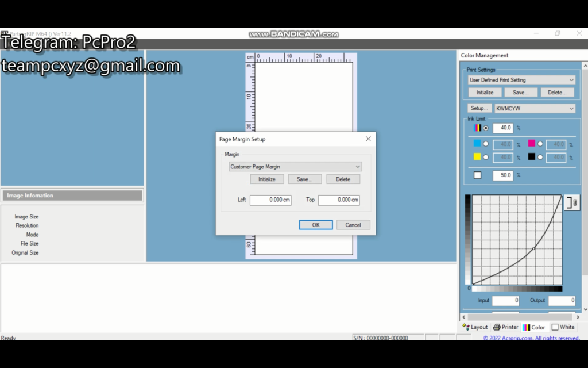Click Save... under Print Settings
The width and height of the screenshot is (588, 368).
point(520,93)
